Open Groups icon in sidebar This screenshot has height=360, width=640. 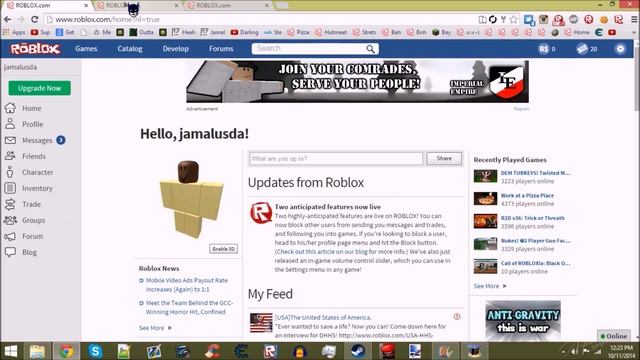click(10, 220)
